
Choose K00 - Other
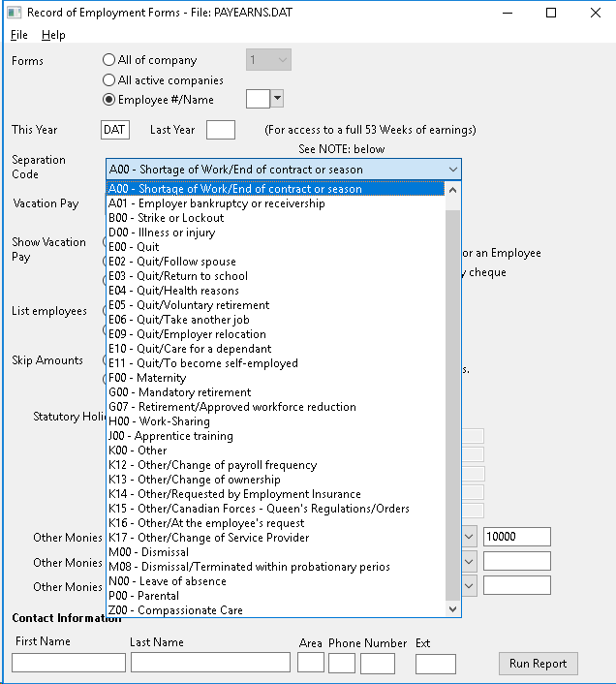pos(275,451)
